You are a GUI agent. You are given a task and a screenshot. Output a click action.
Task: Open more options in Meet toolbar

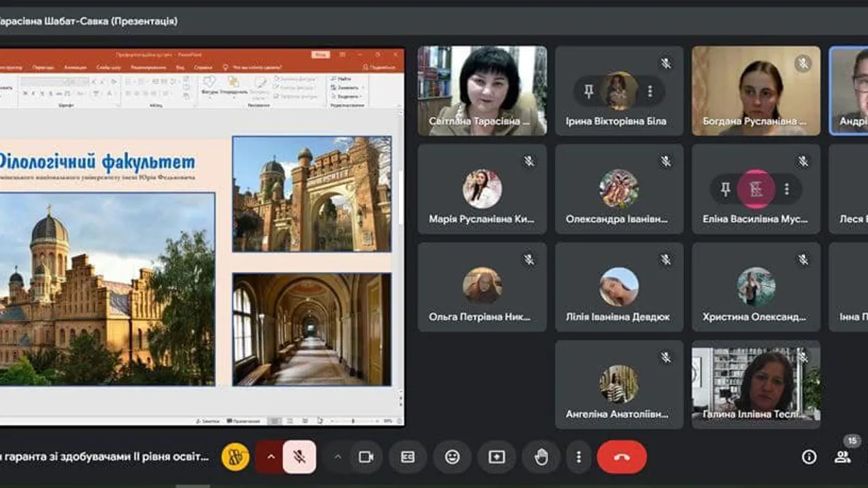579,457
